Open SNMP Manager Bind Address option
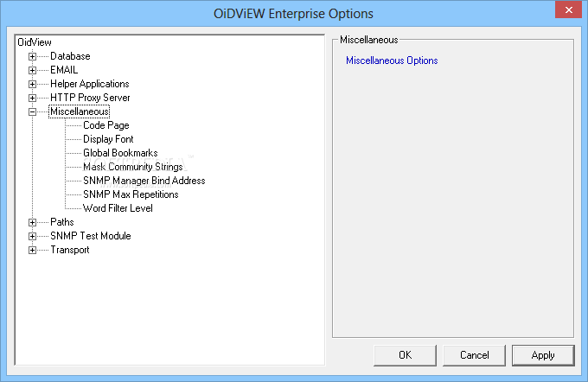Image resolution: width=588 pixels, height=382 pixels. [x=144, y=181]
